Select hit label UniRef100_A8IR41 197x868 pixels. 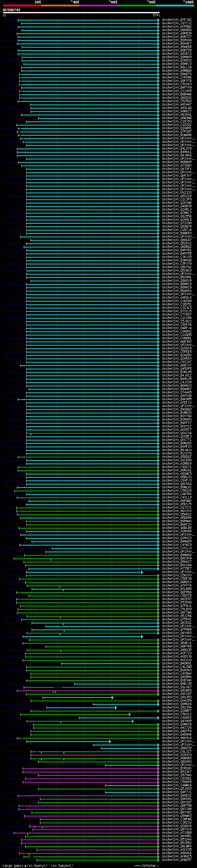pyautogui.click(x=177, y=115)
